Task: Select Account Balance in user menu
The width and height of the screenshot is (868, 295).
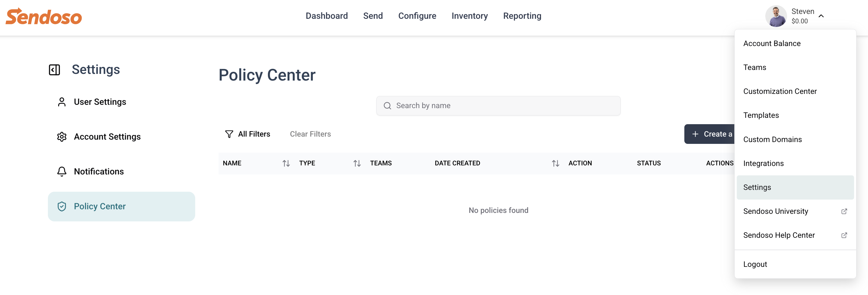Action: (795, 43)
